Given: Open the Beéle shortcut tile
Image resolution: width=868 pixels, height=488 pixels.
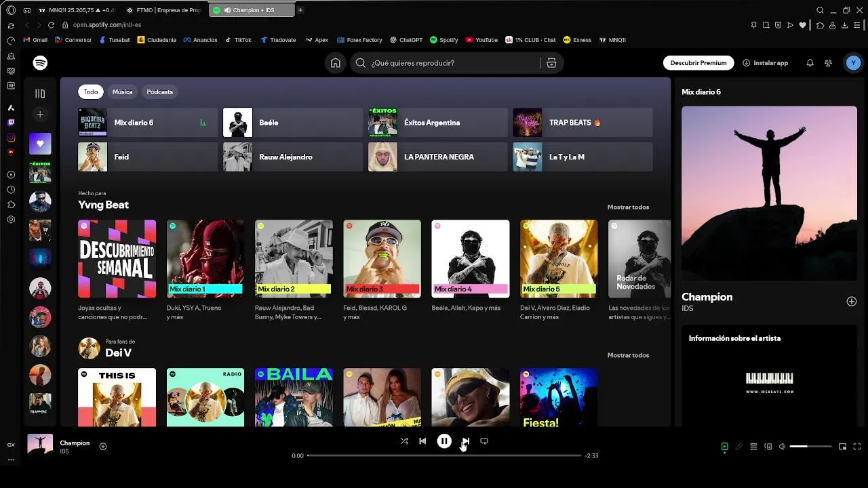Looking at the screenshot, I should (293, 123).
